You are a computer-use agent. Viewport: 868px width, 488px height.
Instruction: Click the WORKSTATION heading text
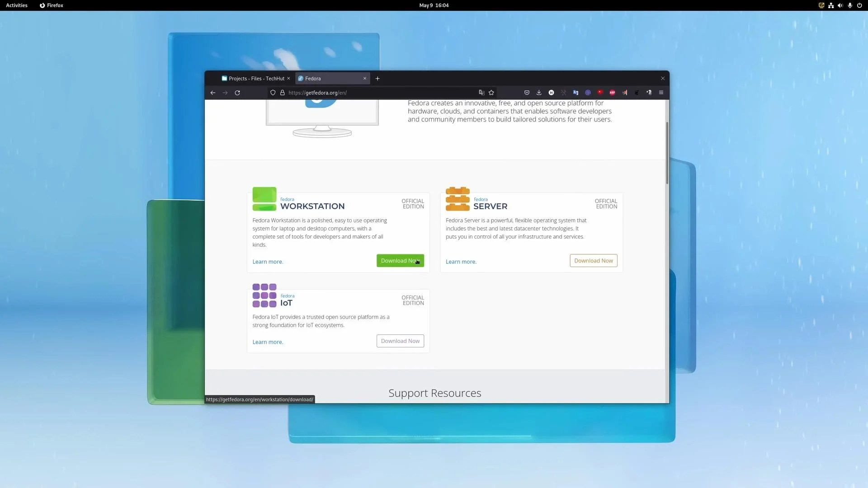tap(312, 206)
